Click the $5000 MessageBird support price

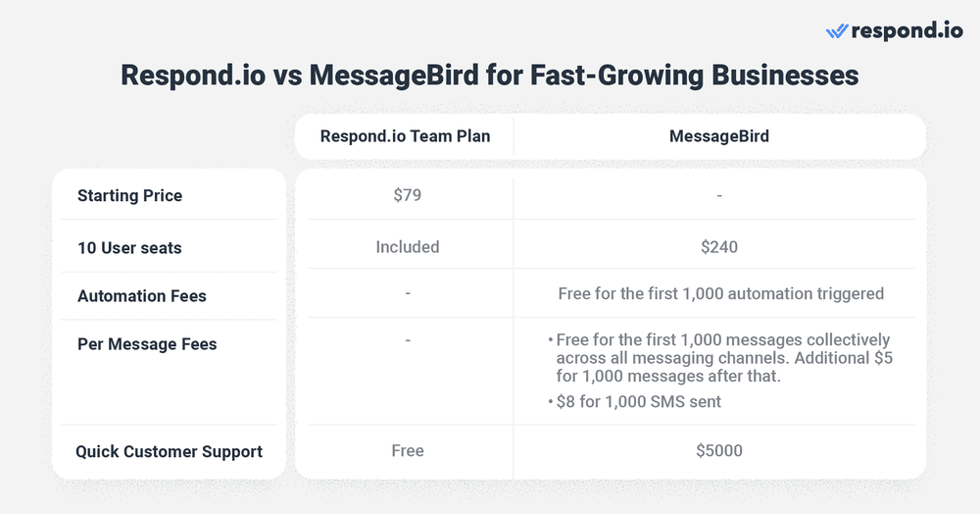(718, 450)
